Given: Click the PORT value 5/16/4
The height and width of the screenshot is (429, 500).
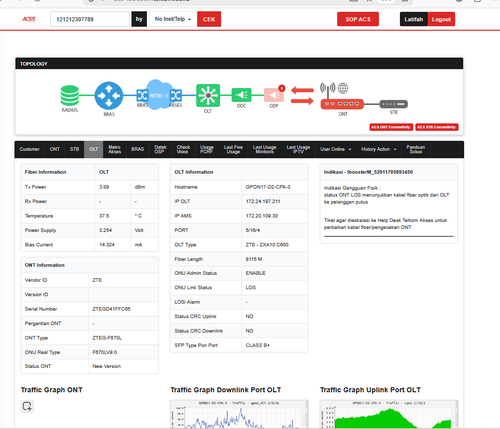Looking at the screenshot, I should 253,230.
